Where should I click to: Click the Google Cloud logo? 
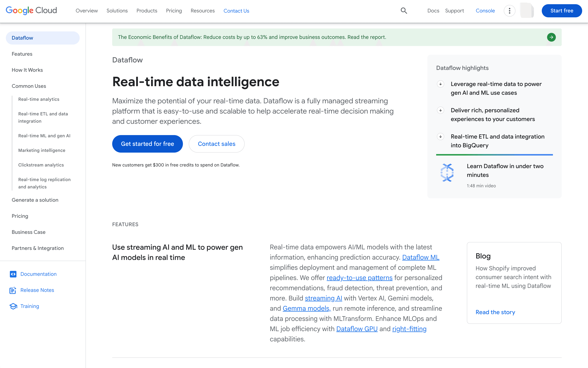pyautogui.click(x=31, y=10)
